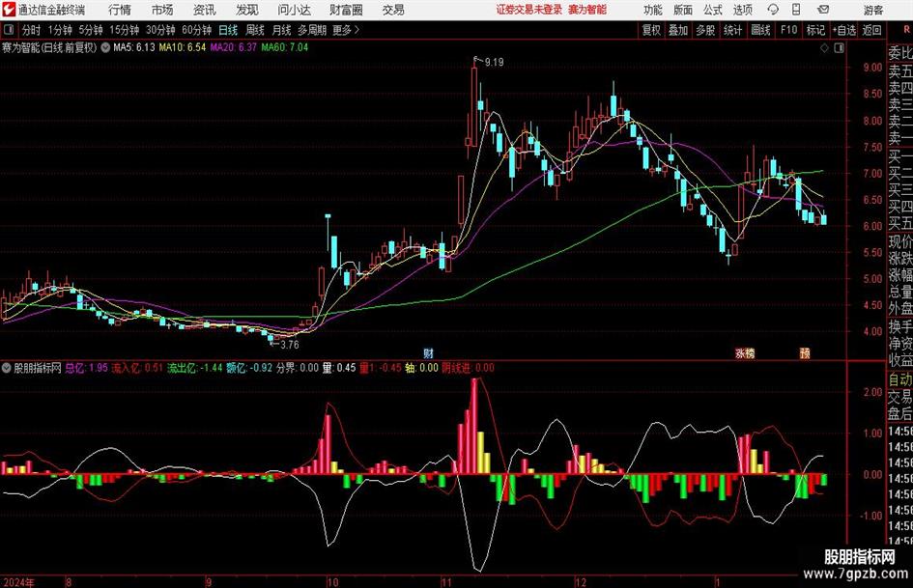Switch to 60分钟 period tab
This screenshot has width=913, height=588.
pyautogui.click(x=196, y=30)
